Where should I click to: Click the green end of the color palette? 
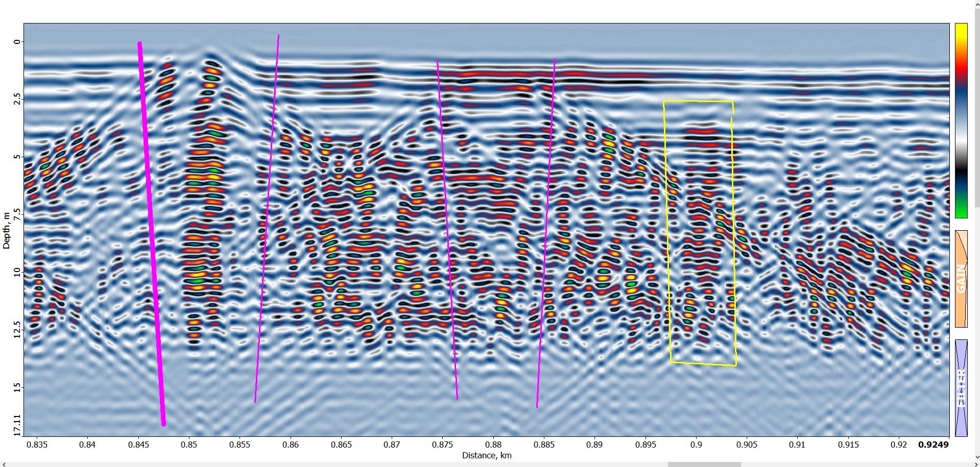pos(961,210)
